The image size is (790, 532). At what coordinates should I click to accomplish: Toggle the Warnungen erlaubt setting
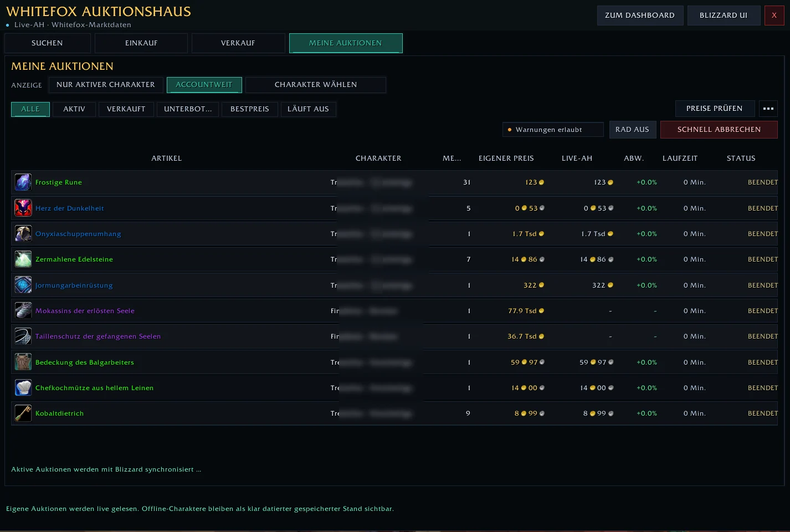pos(553,130)
